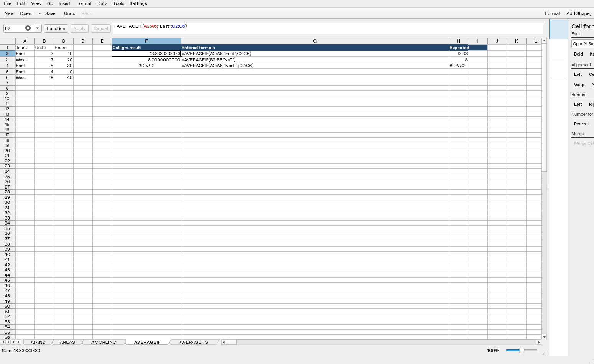Click the horizontal scrollbar right arrow

tap(539, 342)
